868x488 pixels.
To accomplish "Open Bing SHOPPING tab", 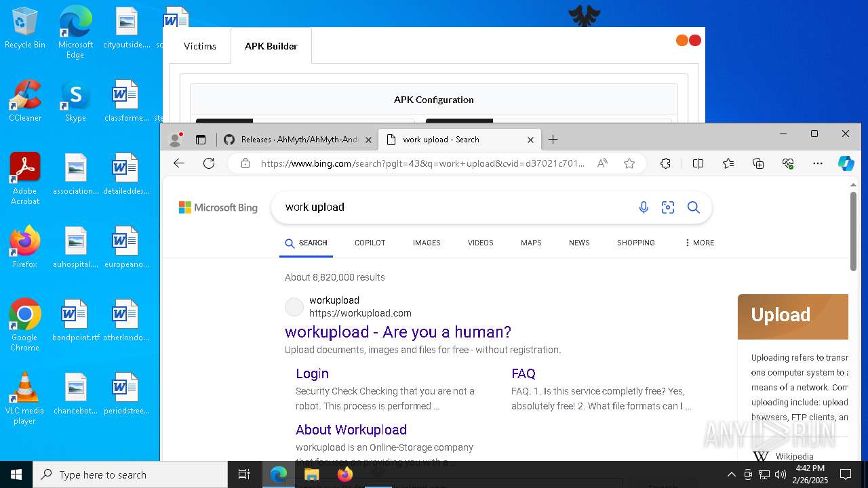I will (636, 243).
